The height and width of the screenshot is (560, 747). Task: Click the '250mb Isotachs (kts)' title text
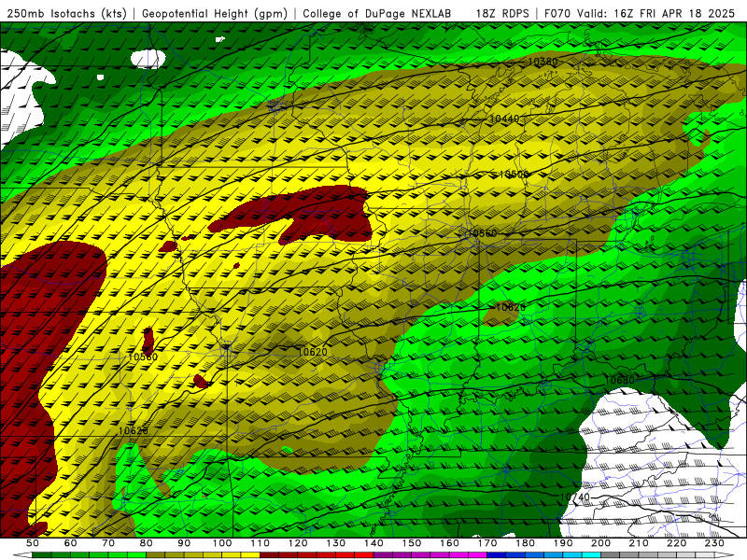[x=66, y=13]
